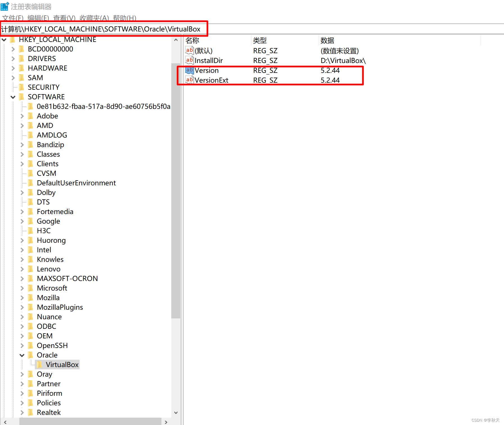Open the 收藏夹(A) menu
Viewport: 504px width, 425px height.
coord(94,18)
